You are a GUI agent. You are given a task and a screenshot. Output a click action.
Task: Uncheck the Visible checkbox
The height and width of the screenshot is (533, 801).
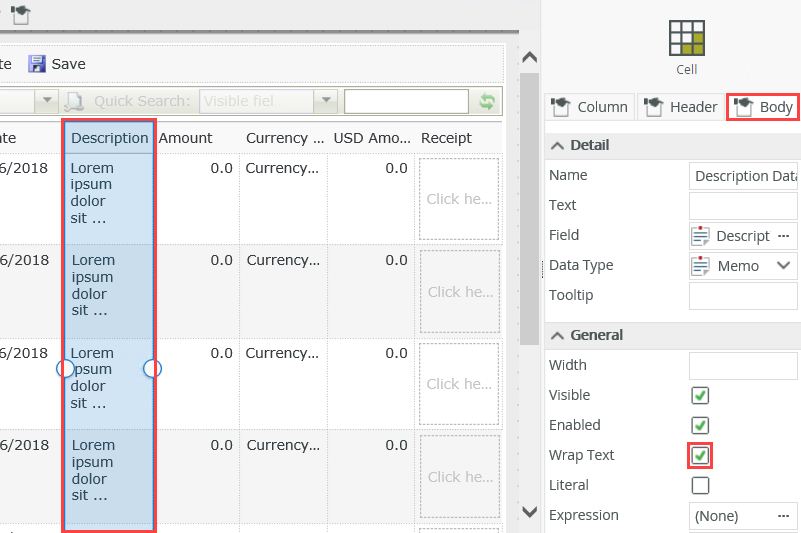pos(700,395)
